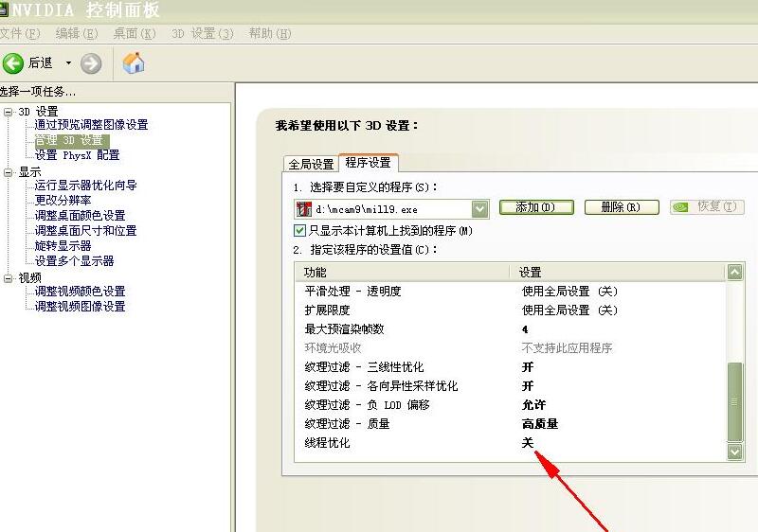Open the 帮助(H) menu

tap(270, 33)
